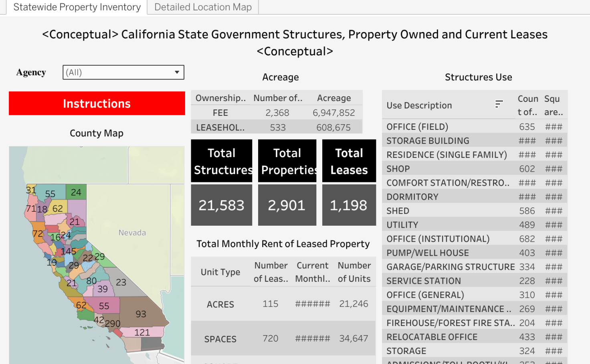Click the Number of.. column header in Acreage table

[x=278, y=98]
